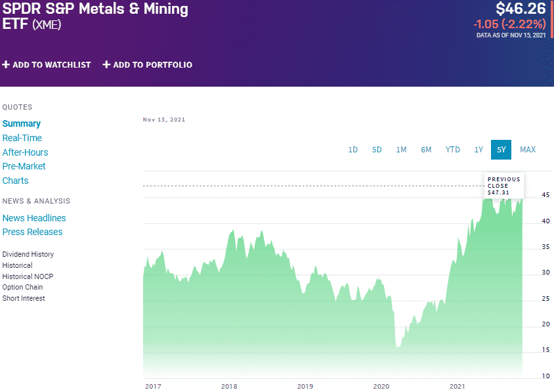Select the 1M time range

[401, 150]
